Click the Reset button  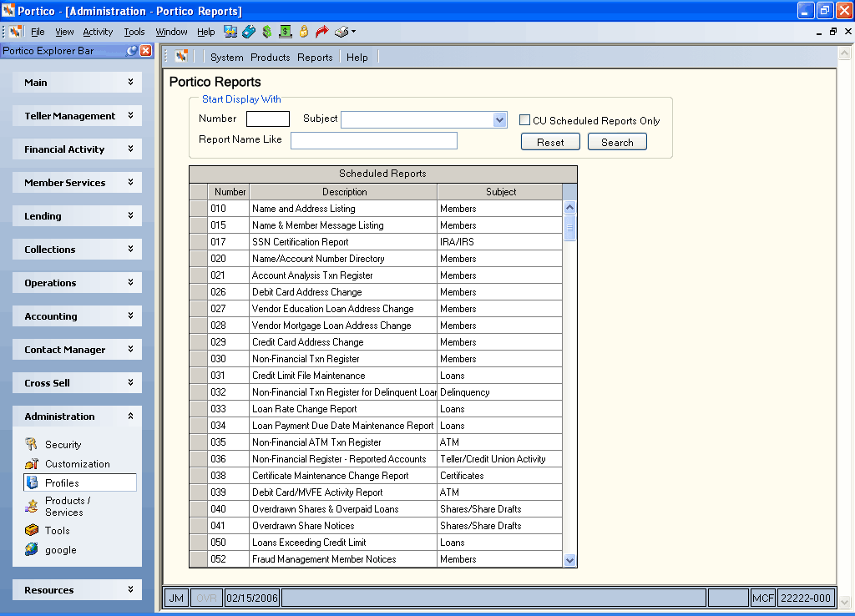(550, 142)
